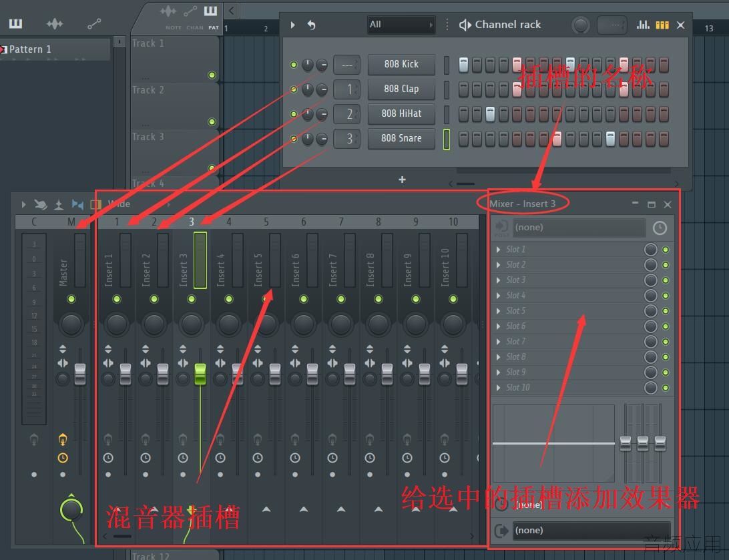Click the automation clip browser icon
Screen dimensions: 729x560
pos(94,24)
